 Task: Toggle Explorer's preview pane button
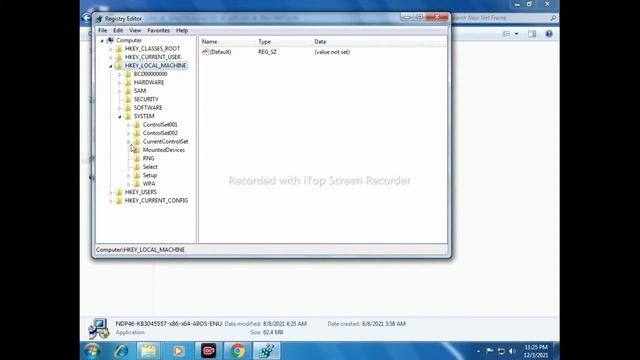click(532, 34)
